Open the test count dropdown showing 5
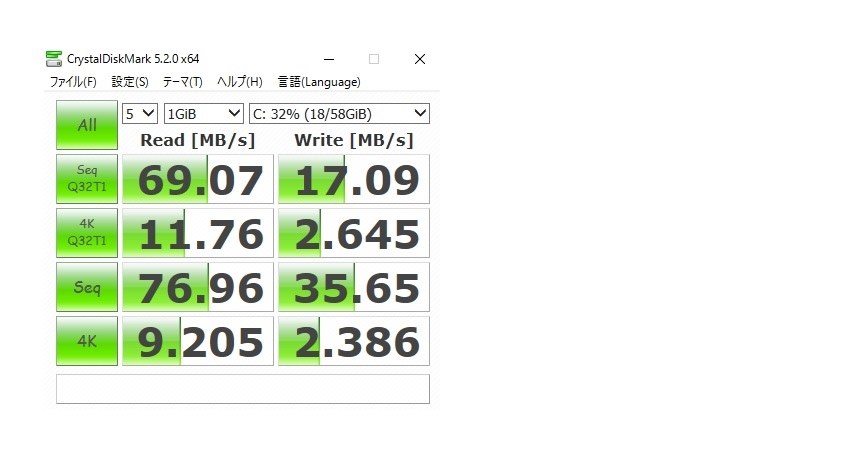This screenshot has width=860, height=470. pyautogui.click(x=140, y=114)
